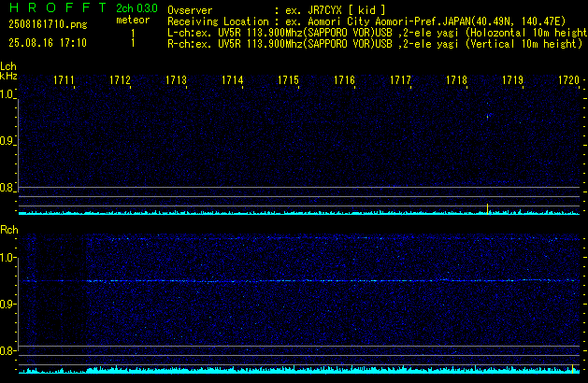This screenshot has height=383, width=588.
Task: Click the Rch 1.0 kHz axis label
Action: [7, 258]
